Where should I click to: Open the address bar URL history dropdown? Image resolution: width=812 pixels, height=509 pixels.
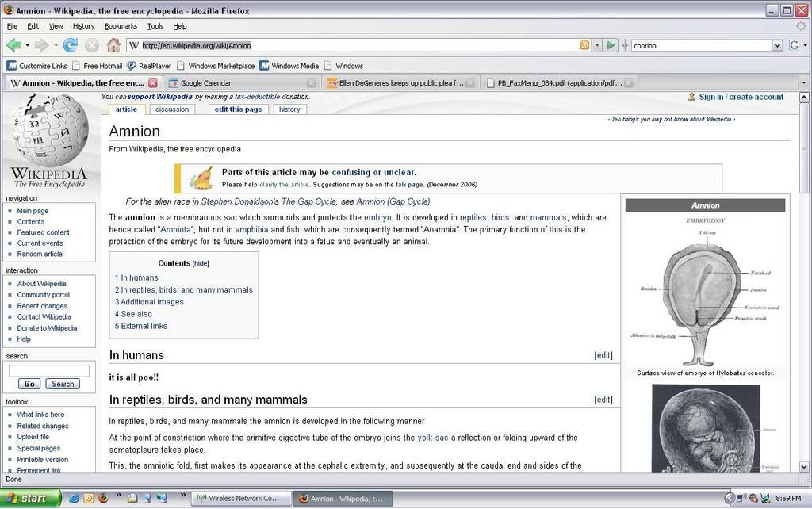click(x=597, y=45)
